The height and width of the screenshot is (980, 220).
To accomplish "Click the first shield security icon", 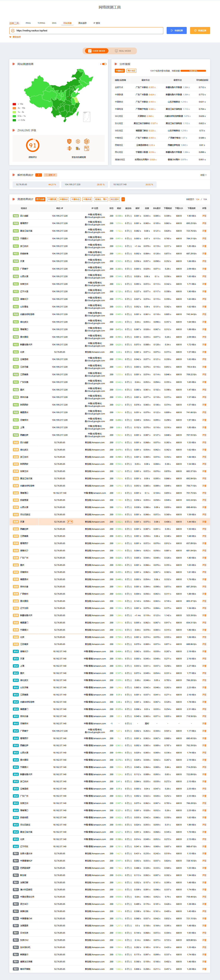I will (69, 141).
